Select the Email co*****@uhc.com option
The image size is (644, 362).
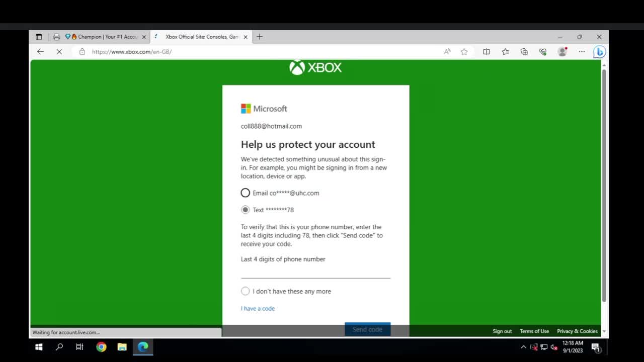coord(245,193)
